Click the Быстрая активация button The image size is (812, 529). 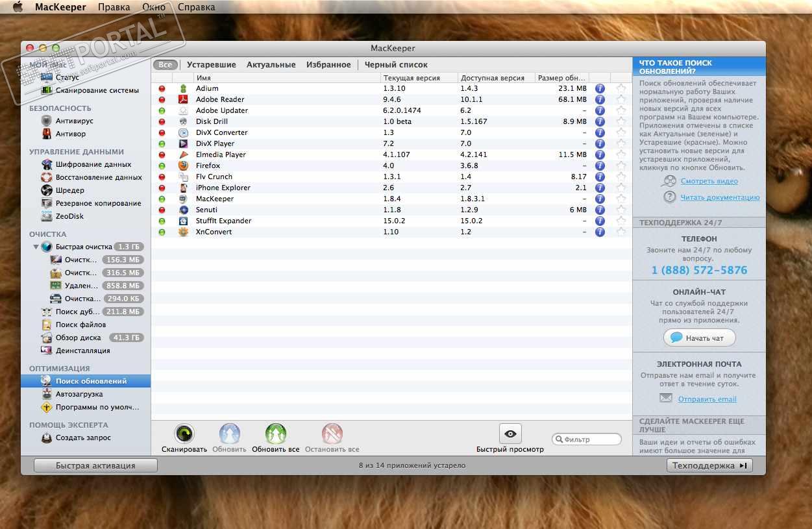[95, 465]
